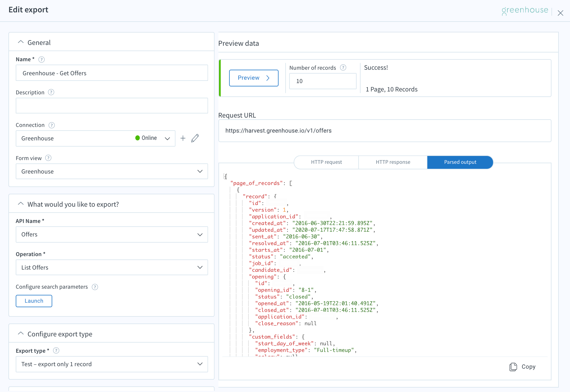The image size is (570, 392).
Task: Click help icon next to Export type
Action: pyautogui.click(x=56, y=351)
